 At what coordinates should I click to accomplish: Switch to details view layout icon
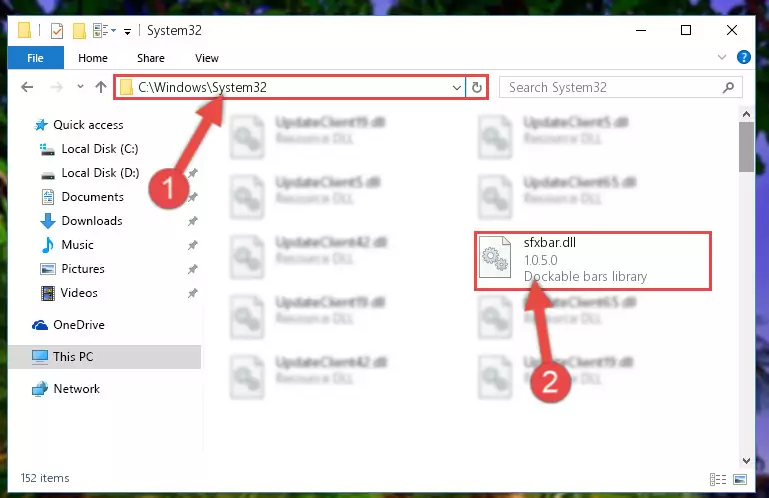pos(718,479)
